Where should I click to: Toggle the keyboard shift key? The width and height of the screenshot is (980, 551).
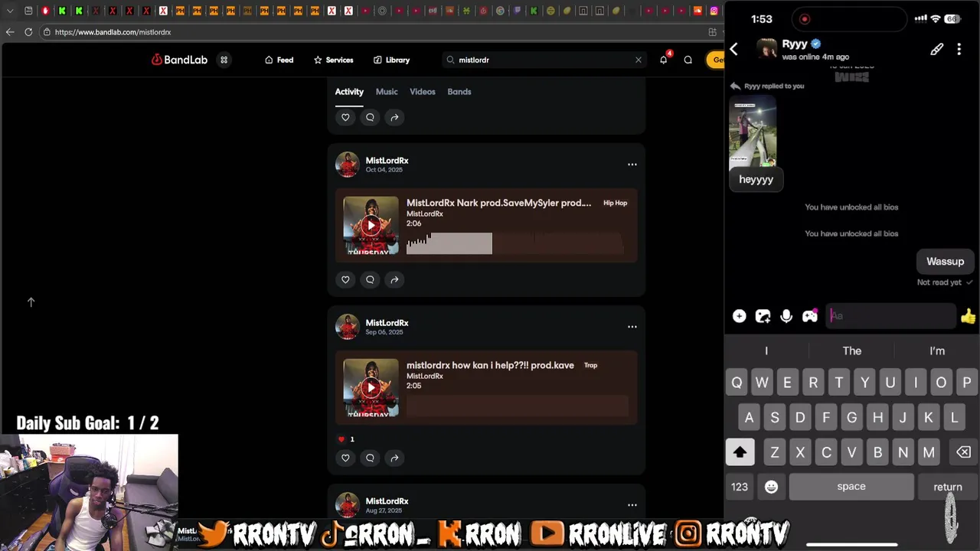click(740, 452)
